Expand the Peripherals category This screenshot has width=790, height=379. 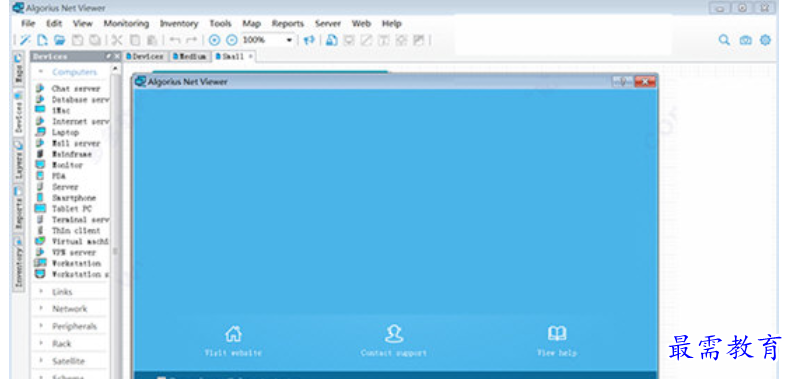pos(41,326)
